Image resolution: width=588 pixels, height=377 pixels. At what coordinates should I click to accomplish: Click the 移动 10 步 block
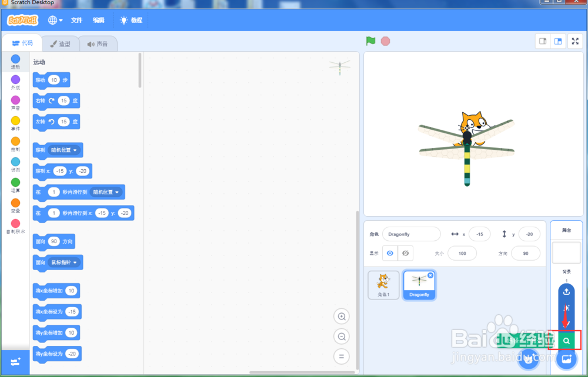pyautogui.click(x=51, y=80)
